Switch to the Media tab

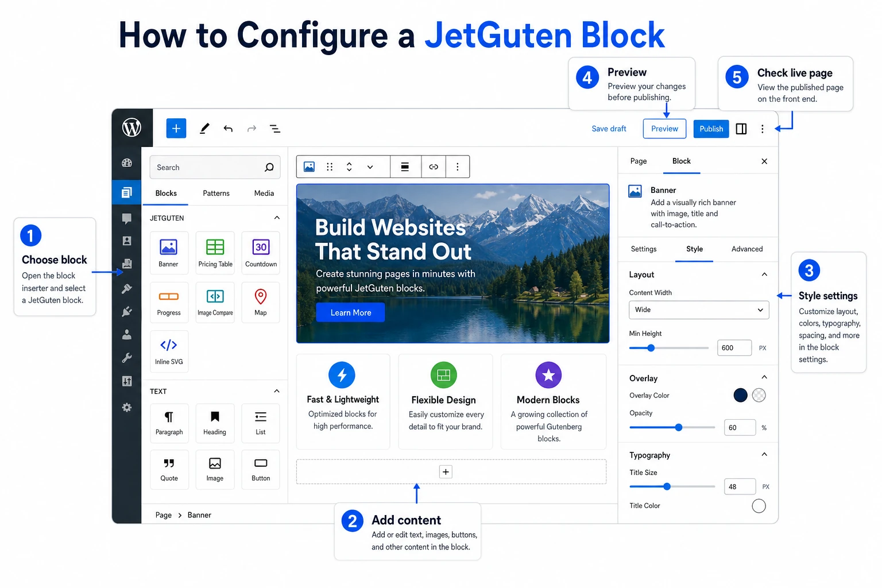pos(264,194)
